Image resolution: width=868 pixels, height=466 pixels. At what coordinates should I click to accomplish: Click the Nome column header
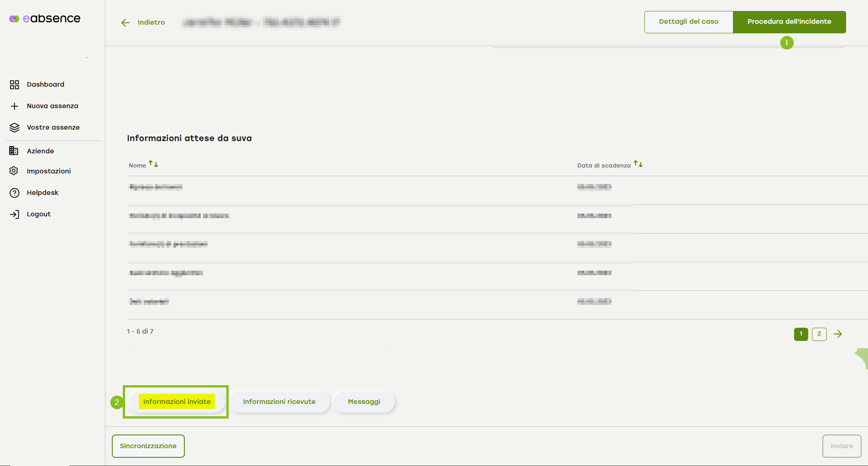(x=137, y=165)
